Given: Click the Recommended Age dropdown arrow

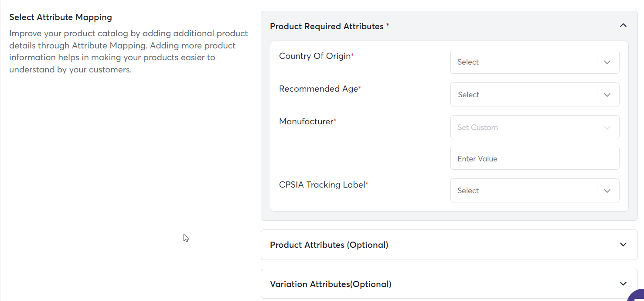Looking at the screenshot, I should click(x=607, y=95).
